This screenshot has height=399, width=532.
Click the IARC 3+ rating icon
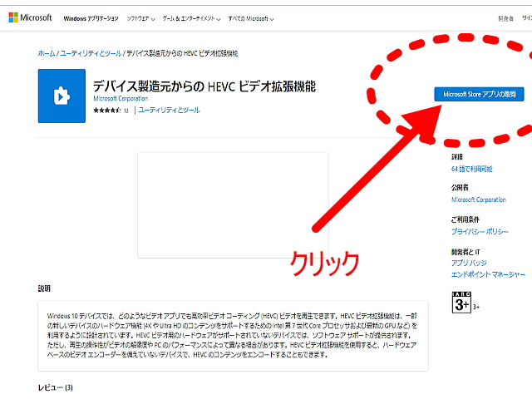pyautogui.click(x=461, y=302)
